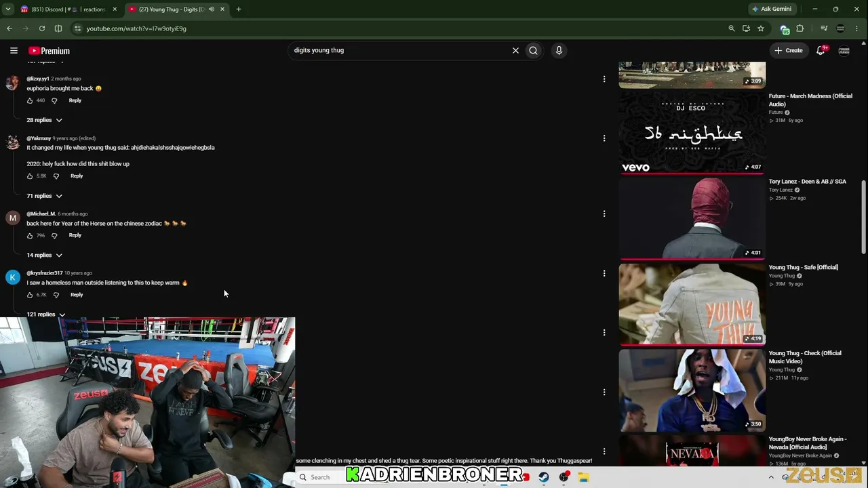Open Young Thug - Check music video title

[805, 357]
